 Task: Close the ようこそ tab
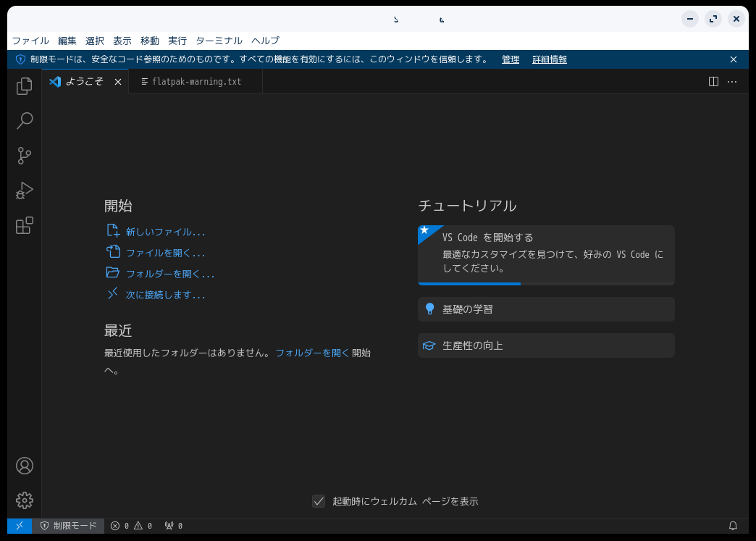(117, 82)
